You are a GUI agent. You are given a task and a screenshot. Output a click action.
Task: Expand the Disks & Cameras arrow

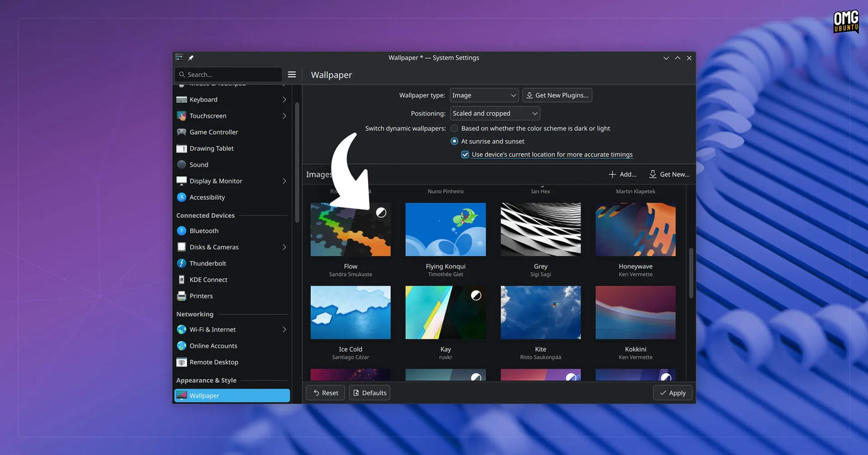[x=284, y=247]
